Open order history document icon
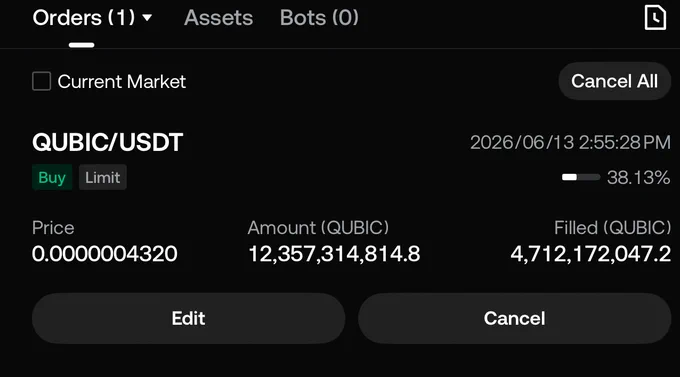 pyautogui.click(x=655, y=18)
